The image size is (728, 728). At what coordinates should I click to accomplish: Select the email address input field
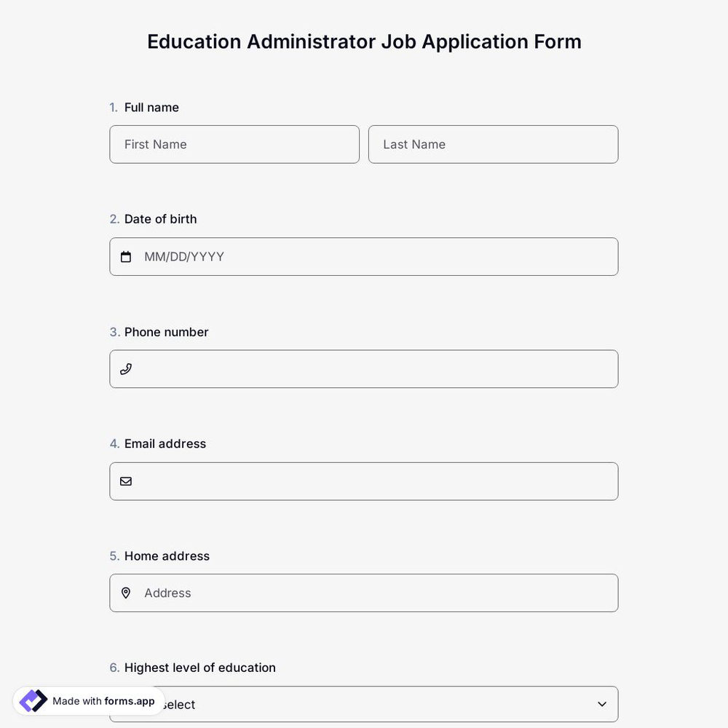[364, 480]
